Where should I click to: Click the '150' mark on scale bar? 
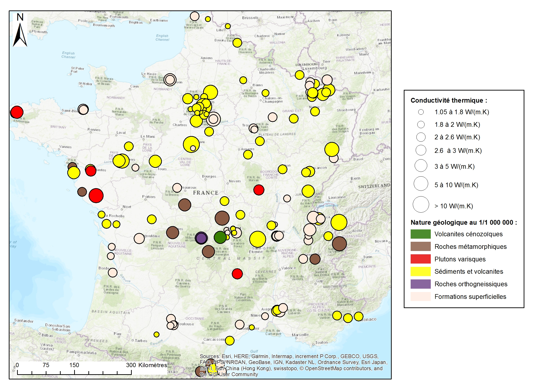(74, 365)
